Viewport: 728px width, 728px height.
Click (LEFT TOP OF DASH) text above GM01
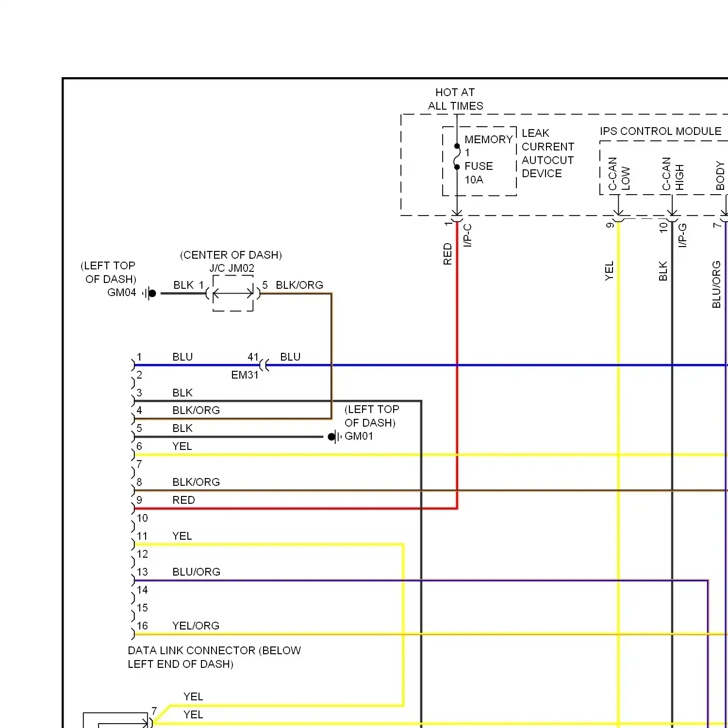(372, 416)
